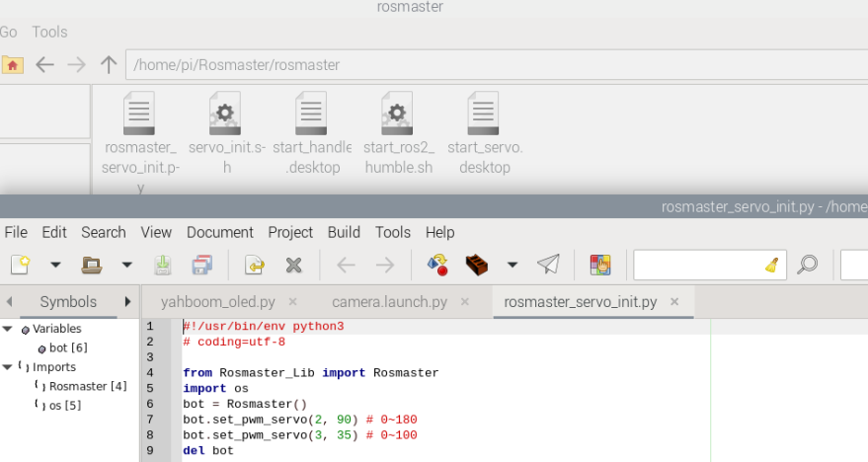The image size is (868, 462).
Task: Click the run paper plane icon
Action: tap(548, 265)
